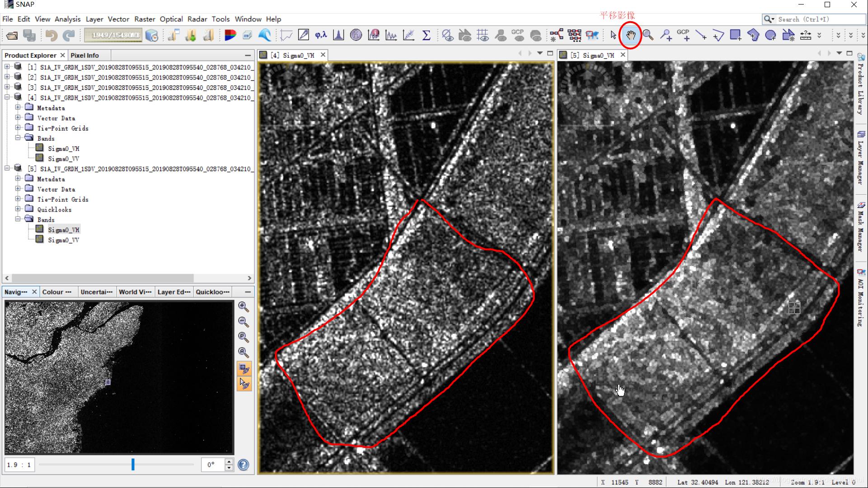Open the Graph Builder icon
868x488 pixels.
tap(556, 35)
